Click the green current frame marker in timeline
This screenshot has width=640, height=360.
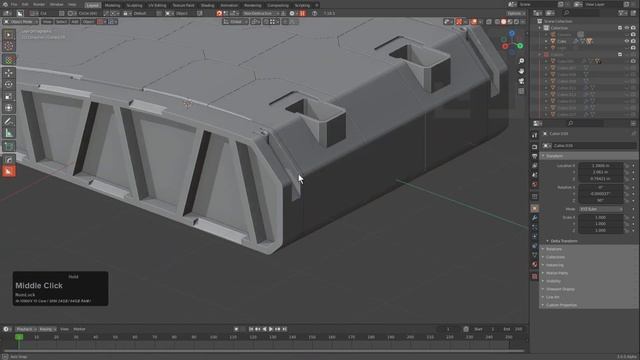pos(19,337)
